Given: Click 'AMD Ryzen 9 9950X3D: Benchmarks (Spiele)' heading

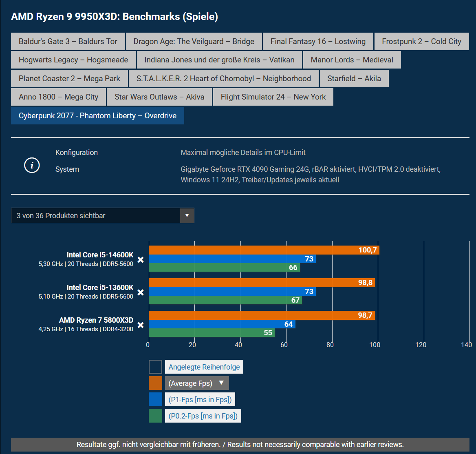Looking at the screenshot, I should pyautogui.click(x=115, y=16).
